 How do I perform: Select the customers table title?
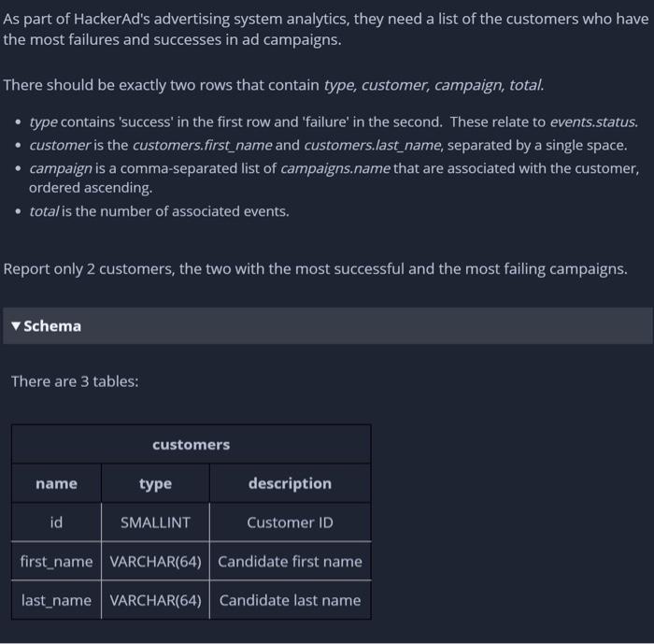pos(191,445)
